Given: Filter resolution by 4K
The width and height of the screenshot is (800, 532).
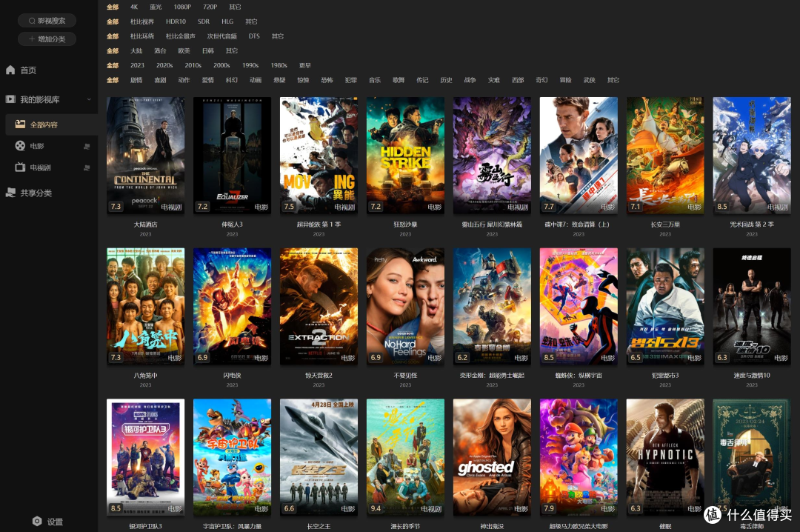Looking at the screenshot, I should (x=134, y=7).
